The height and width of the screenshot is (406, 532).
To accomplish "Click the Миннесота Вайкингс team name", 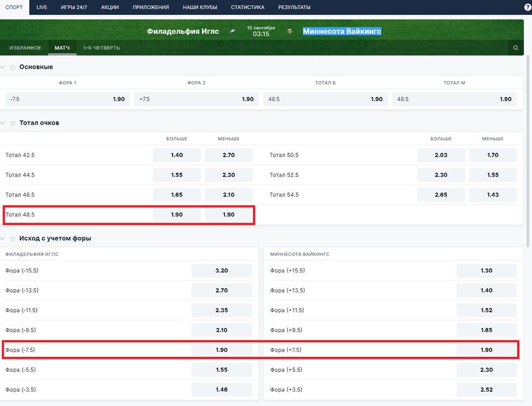I will click(342, 31).
